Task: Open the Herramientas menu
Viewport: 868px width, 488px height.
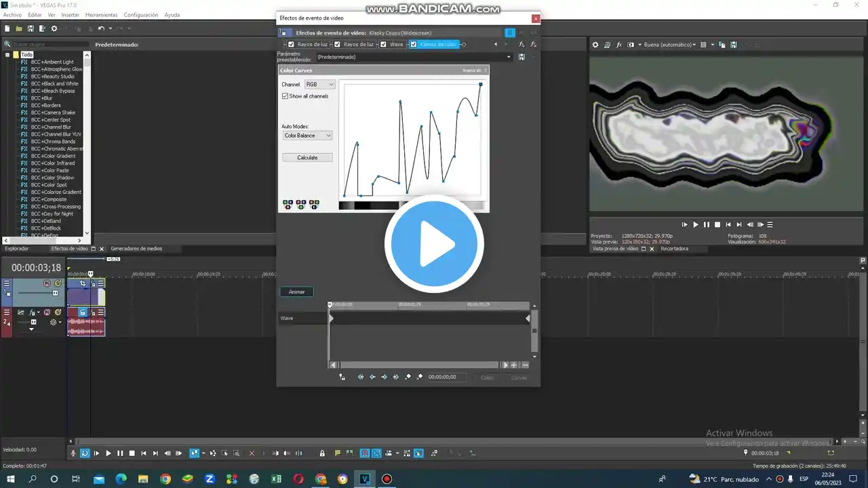Action: [101, 15]
